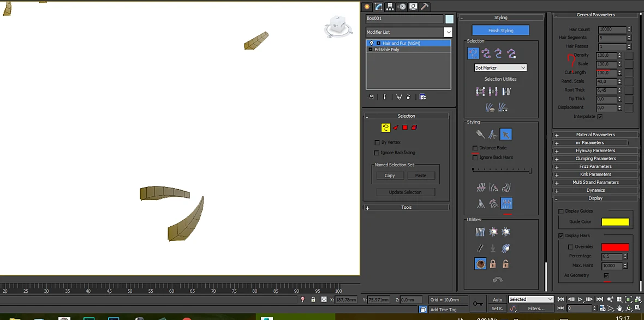Image resolution: width=644 pixels, height=320 pixels.
Task: Expand the Frizz Parameters rollout
Action: [x=595, y=166]
